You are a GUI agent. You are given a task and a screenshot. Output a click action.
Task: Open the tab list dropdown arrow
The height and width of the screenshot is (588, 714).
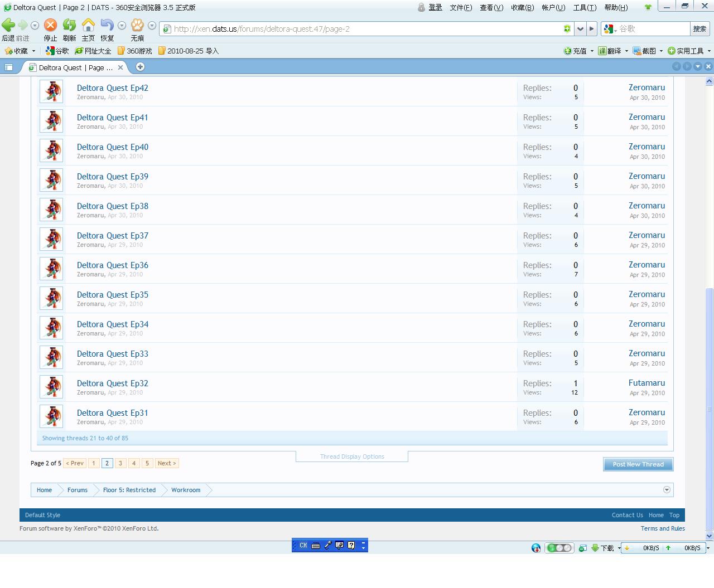pos(698,66)
